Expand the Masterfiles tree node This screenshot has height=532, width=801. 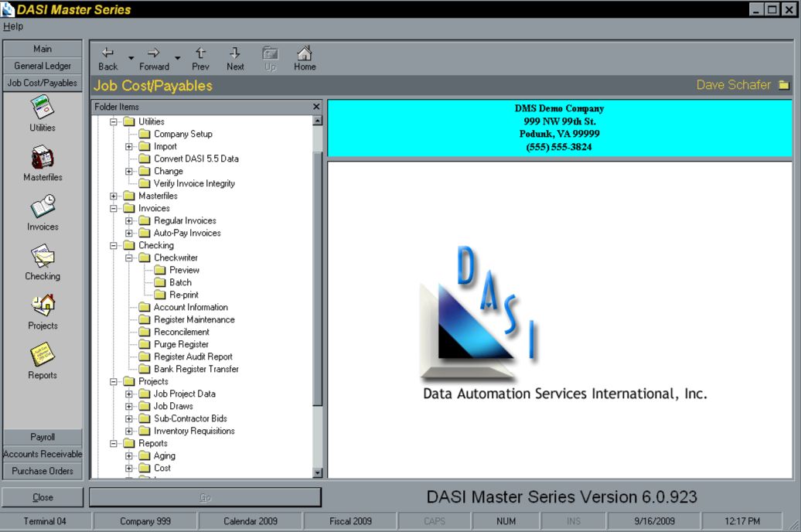tap(114, 196)
